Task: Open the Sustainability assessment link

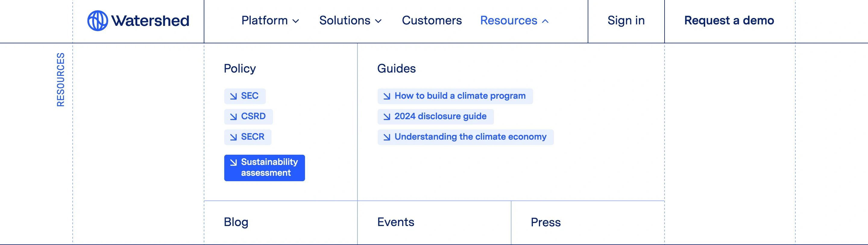Action: (x=265, y=168)
